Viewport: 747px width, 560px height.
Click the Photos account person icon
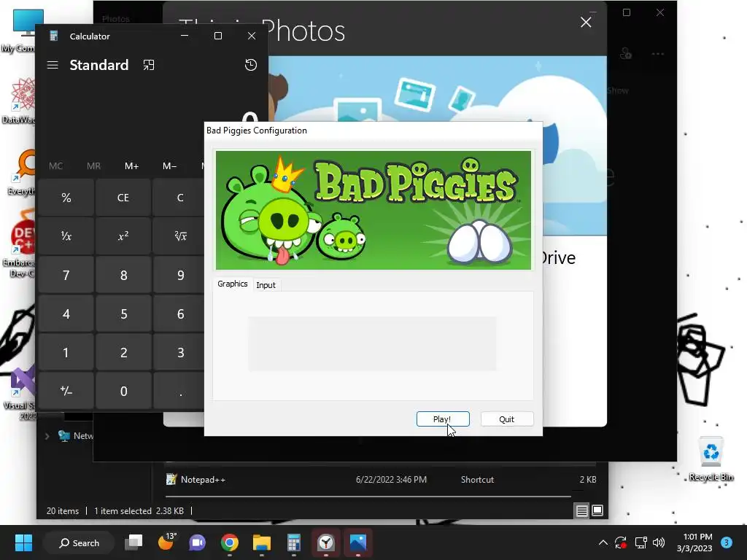[626, 54]
